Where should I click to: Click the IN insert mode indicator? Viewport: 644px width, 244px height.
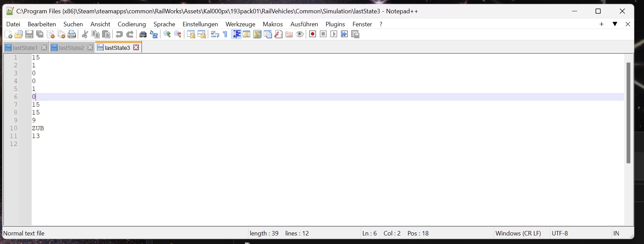pos(616,233)
